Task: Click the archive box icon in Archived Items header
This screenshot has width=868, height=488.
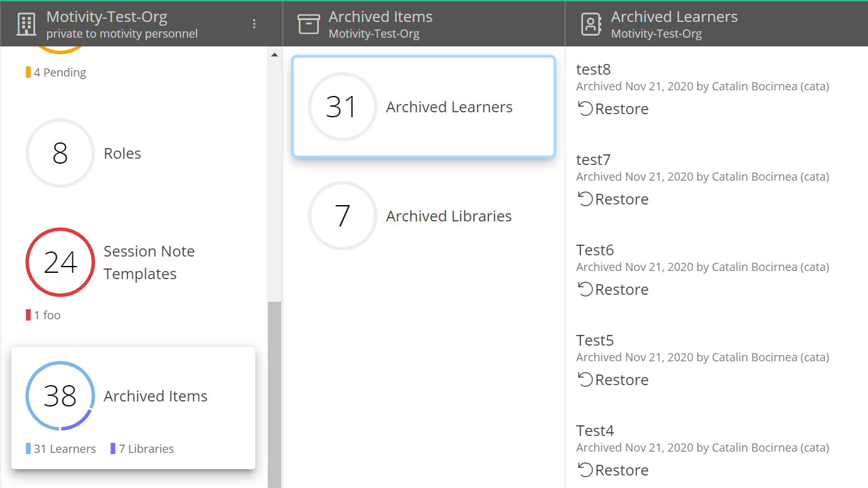Action: coord(308,23)
